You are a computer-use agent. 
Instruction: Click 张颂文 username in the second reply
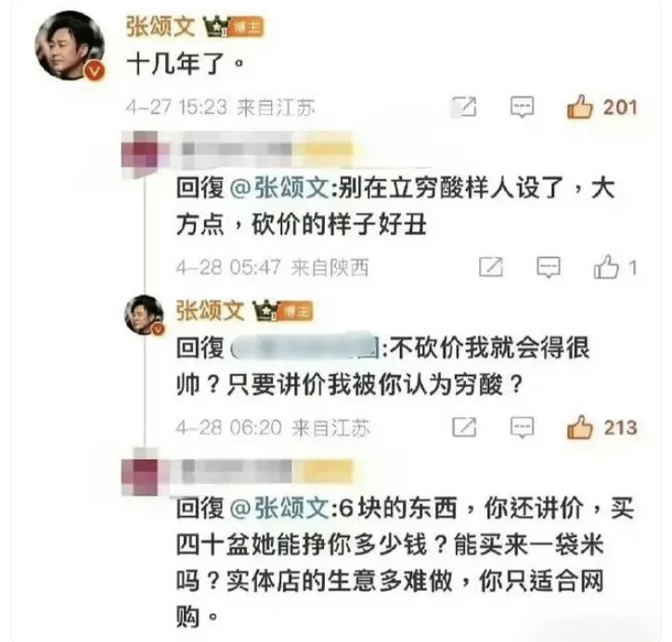(211, 311)
